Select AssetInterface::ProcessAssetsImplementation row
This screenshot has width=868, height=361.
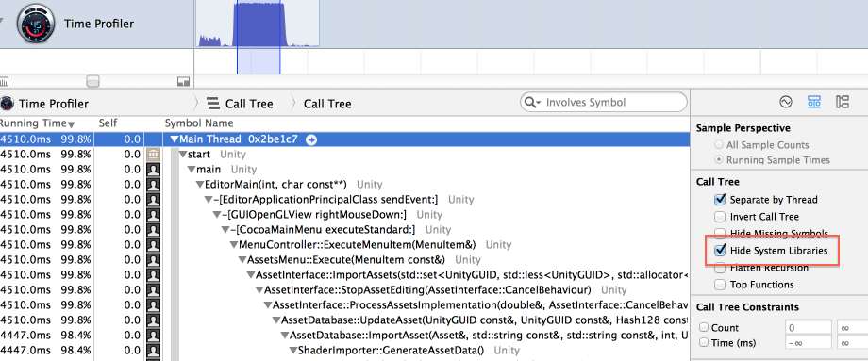pos(344,305)
